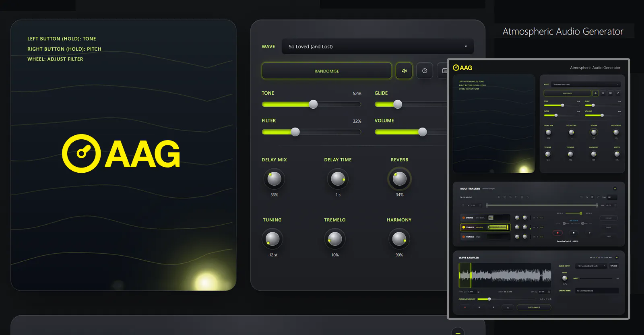Click the -12 st Tuning value
This screenshot has height=335, width=644.
tap(272, 255)
